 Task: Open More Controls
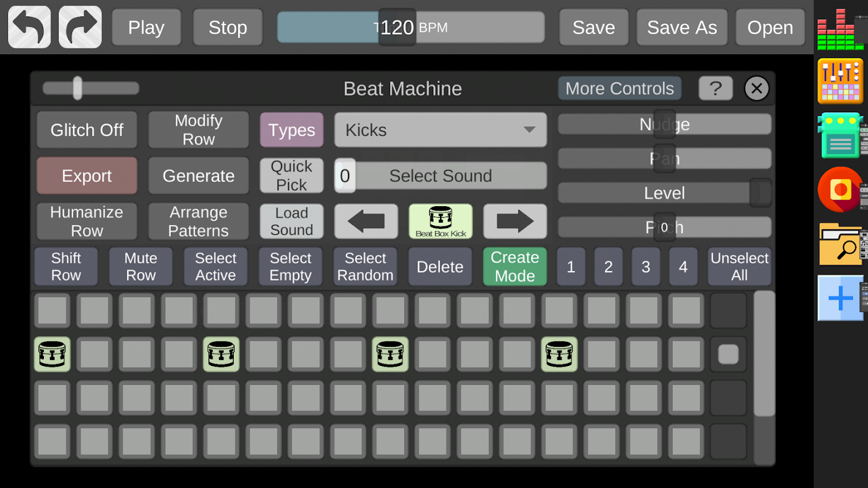click(620, 88)
